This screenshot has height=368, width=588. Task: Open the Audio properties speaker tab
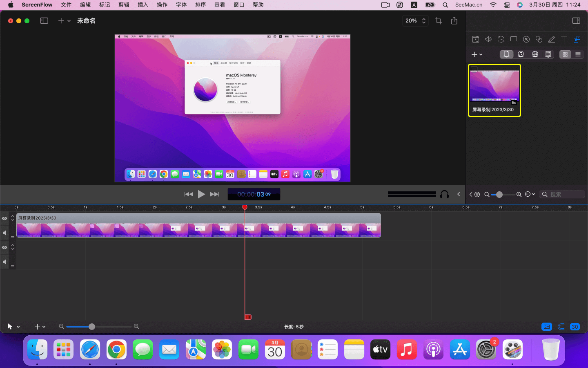[x=488, y=39]
